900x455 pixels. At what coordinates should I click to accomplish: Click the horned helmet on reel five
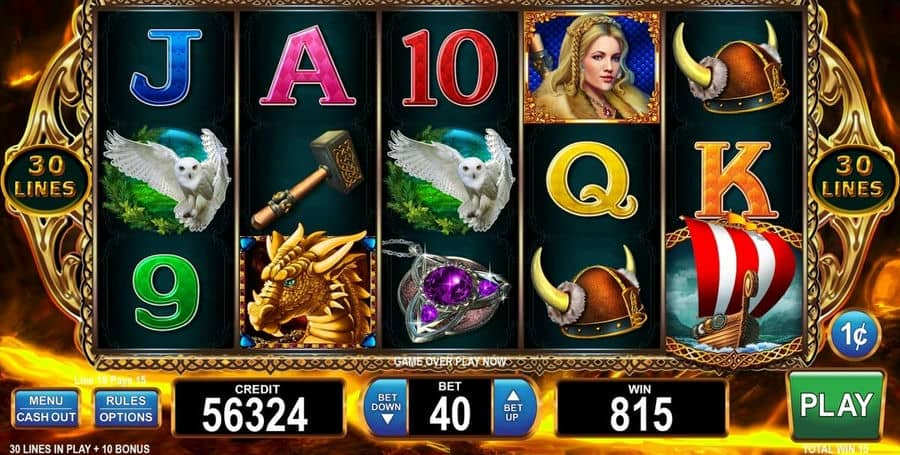pos(732,68)
